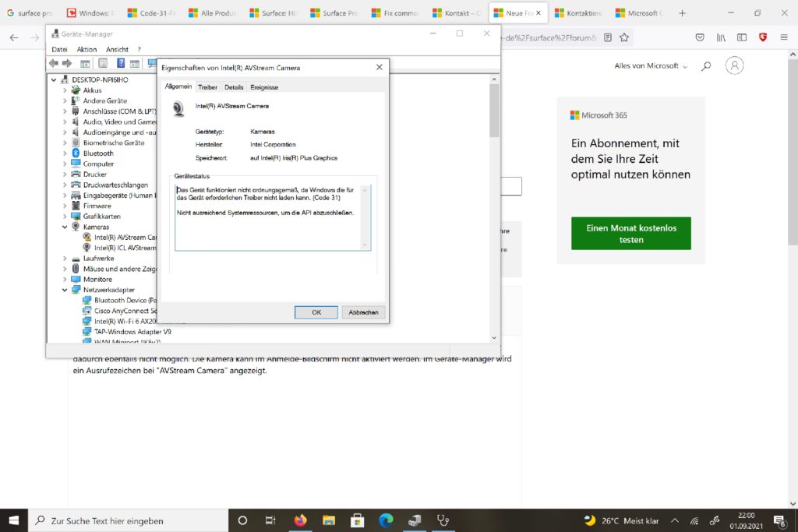Toggle reader view icon in address bar
The height and width of the screenshot is (532, 798).
(607, 37)
